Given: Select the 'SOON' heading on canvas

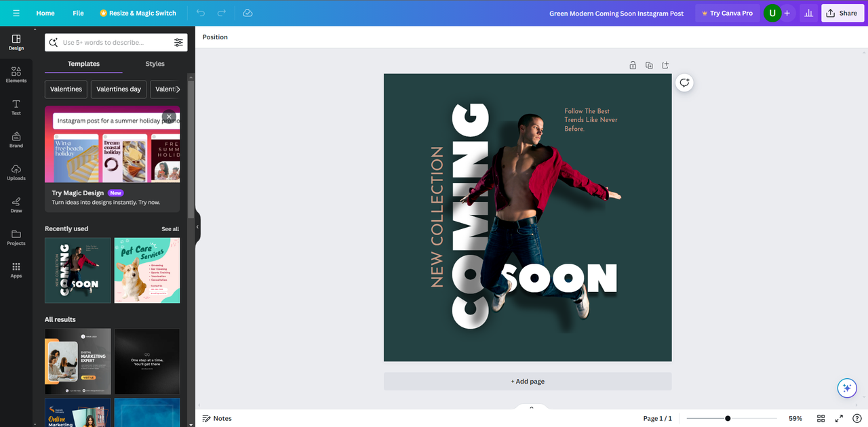Looking at the screenshot, I should pos(559,278).
